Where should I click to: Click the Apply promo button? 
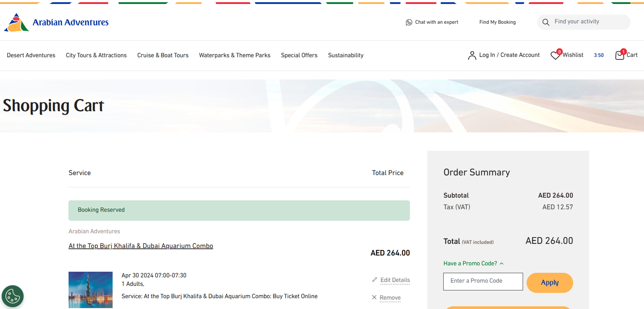[550, 283]
